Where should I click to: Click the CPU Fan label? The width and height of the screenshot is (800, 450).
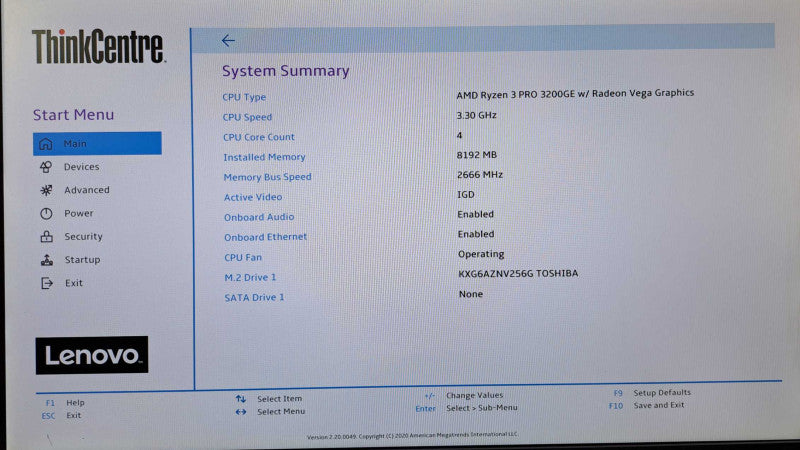point(243,258)
